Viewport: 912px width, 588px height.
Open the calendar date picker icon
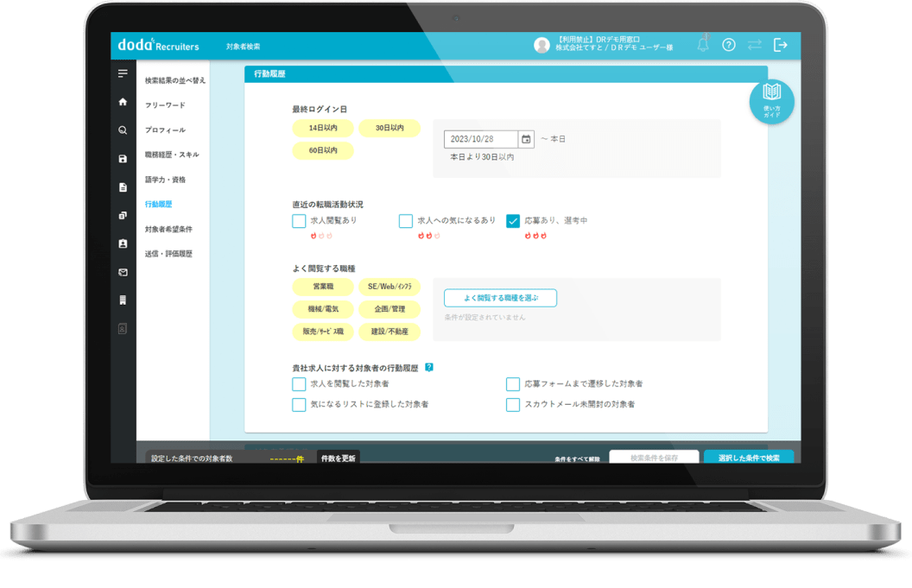[525, 139]
